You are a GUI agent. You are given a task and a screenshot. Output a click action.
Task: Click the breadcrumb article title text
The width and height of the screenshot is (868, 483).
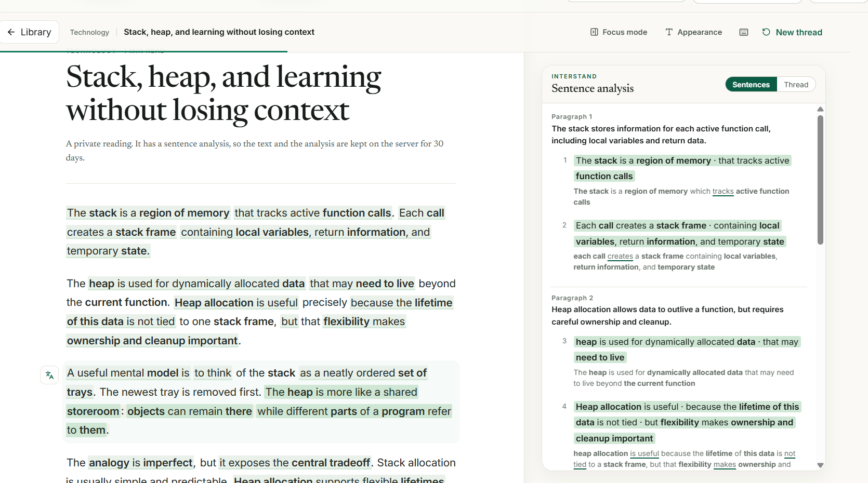(219, 32)
